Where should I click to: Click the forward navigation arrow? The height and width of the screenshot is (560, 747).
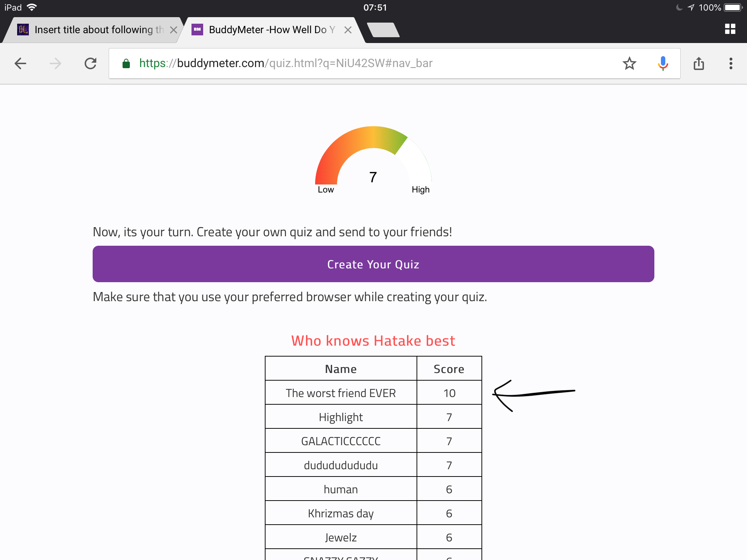pos(55,63)
